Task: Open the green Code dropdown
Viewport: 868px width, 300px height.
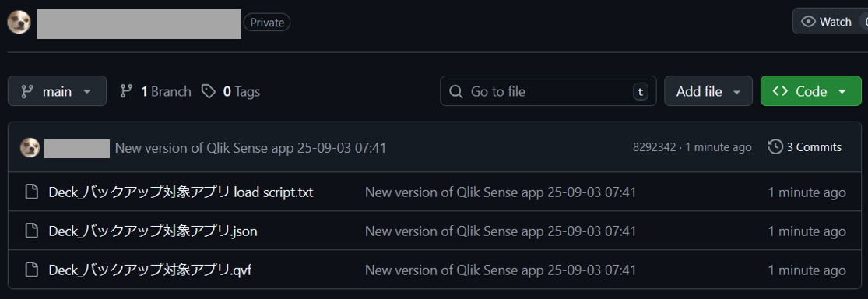Action: [x=811, y=91]
